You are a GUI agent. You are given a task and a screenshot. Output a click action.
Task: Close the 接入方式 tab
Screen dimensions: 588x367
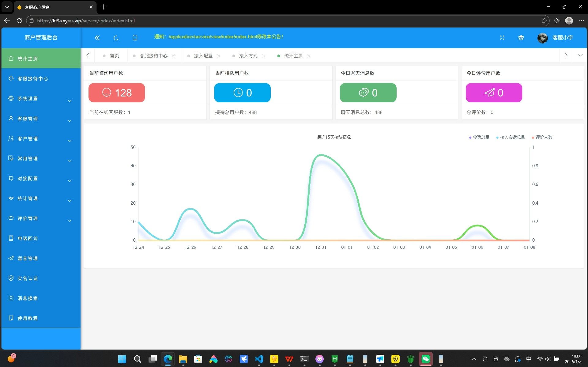(264, 56)
